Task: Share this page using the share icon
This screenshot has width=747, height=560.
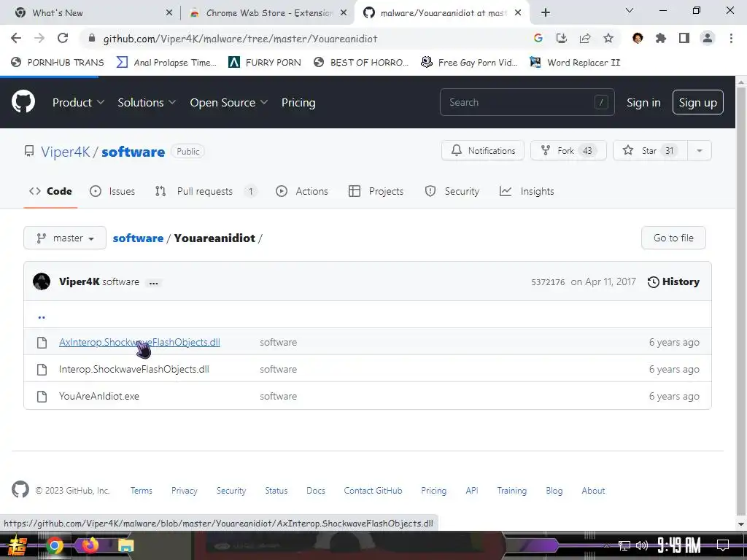Action: (585, 38)
